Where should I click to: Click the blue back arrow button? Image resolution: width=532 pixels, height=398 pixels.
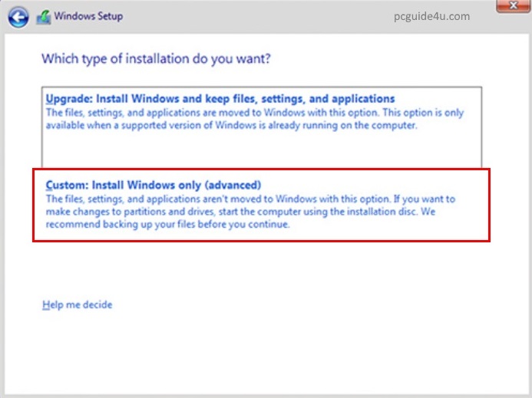(18, 15)
